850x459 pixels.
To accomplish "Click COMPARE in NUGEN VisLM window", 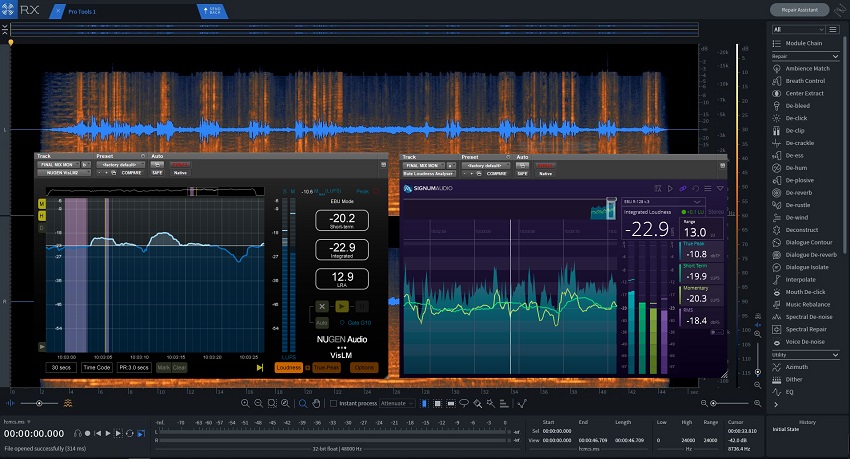I will click(x=131, y=173).
